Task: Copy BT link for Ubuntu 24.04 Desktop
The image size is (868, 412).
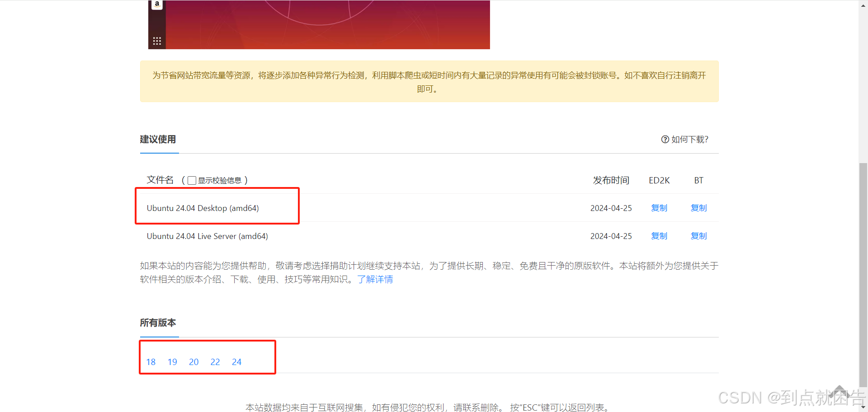Action: pyautogui.click(x=698, y=208)
